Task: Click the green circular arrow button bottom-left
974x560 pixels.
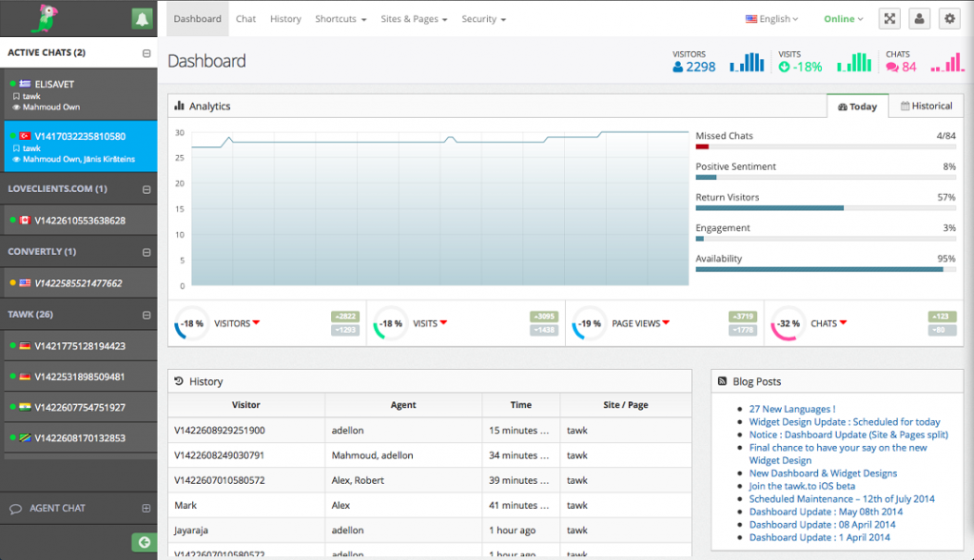Action: [144, 542]
